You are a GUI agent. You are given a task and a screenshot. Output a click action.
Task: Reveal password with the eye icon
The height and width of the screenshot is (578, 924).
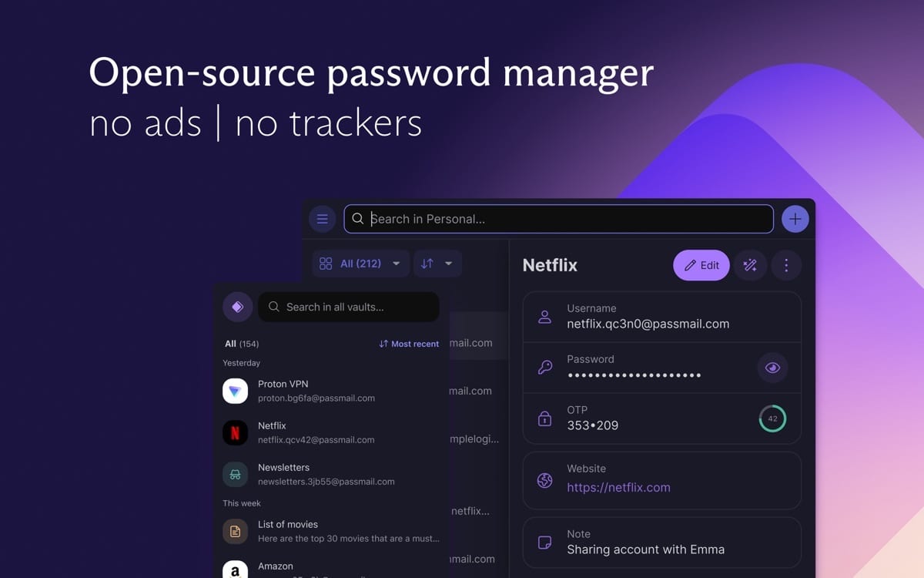click(773, 368)
